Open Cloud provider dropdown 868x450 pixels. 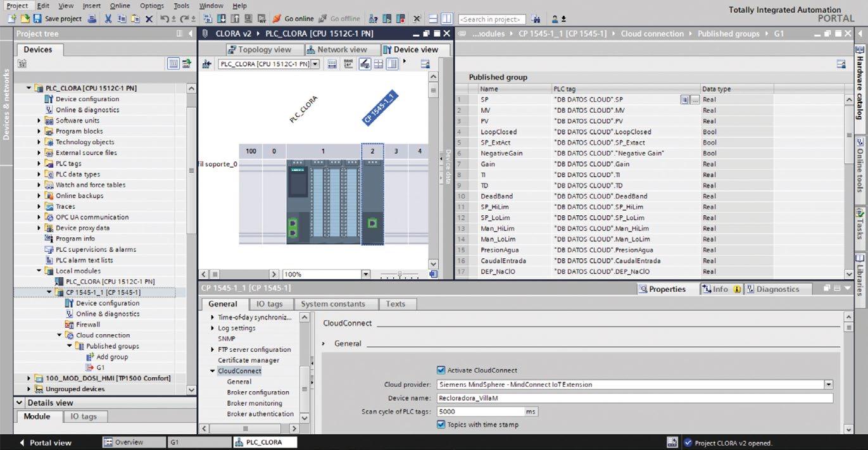pos(828,384)
